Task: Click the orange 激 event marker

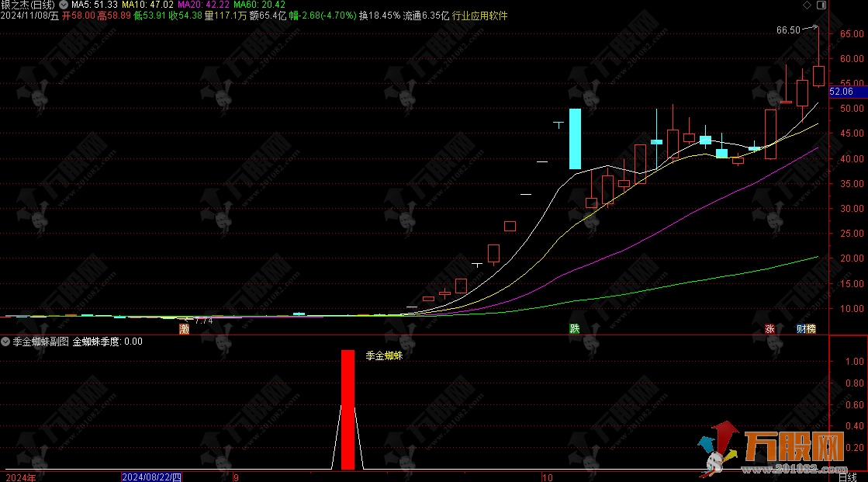Action: 185,329
